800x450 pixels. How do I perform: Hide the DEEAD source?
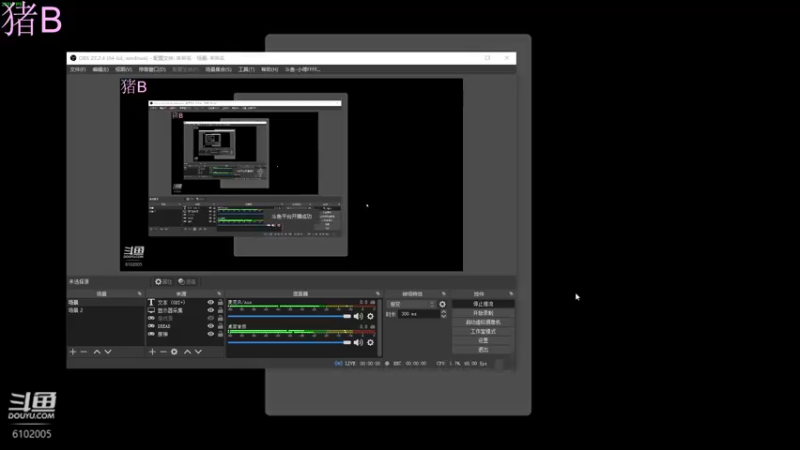211,326
